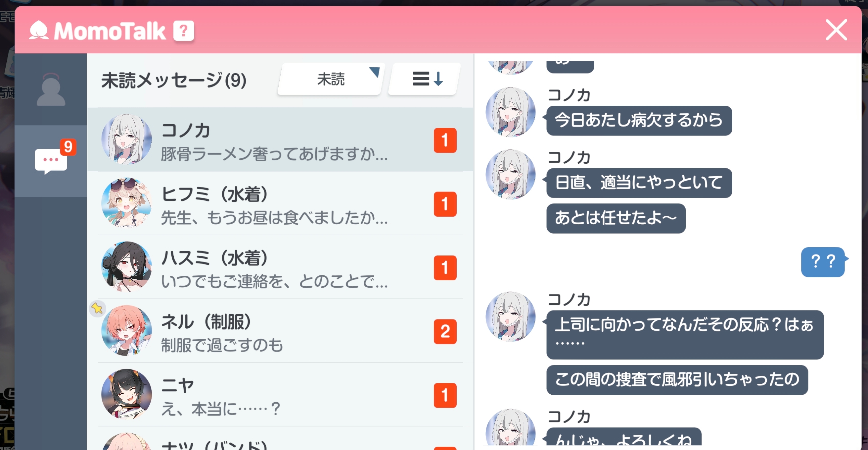Click the unread badge 2 on ネル（制服）

tap(445, 332)
